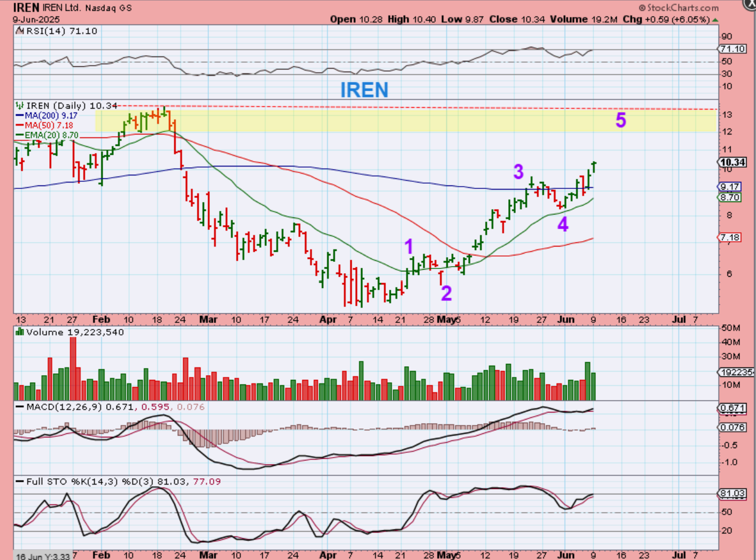Click the purple wave label 4
756x560 pixels.
pyautogui.click(x=563, y=224)
